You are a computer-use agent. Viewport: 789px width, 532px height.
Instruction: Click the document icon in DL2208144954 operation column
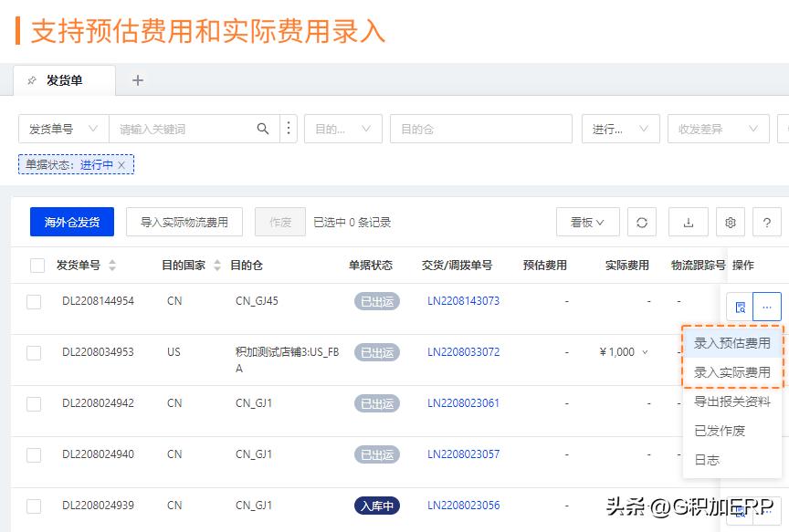click(x=740, y=307)
